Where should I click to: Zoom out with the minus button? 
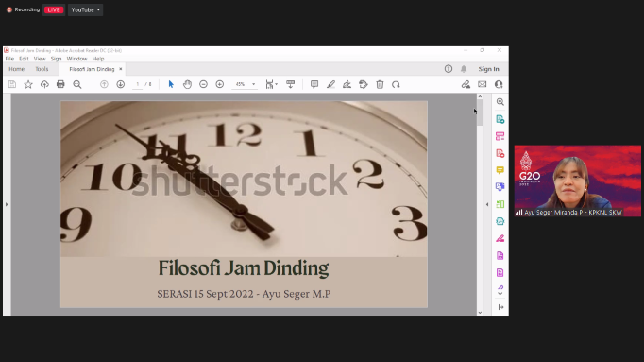[x=203, y=84]
